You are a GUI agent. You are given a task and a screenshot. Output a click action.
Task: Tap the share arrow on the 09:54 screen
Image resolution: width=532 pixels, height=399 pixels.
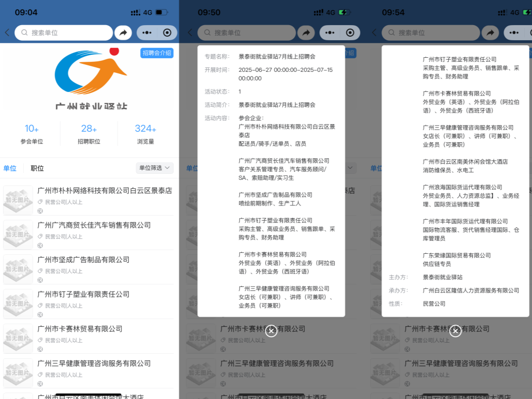pyautogui.click(x=490, y=33)
